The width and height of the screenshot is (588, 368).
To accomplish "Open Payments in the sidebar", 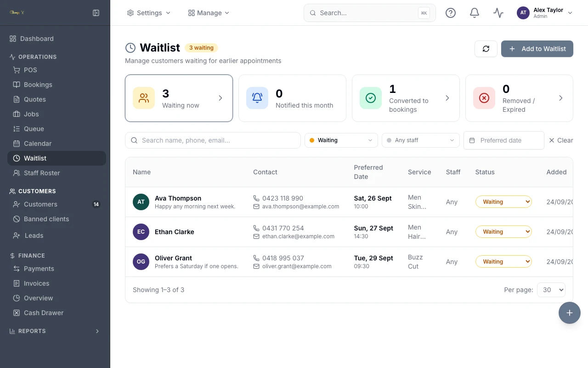I will (x=57, y=269).
